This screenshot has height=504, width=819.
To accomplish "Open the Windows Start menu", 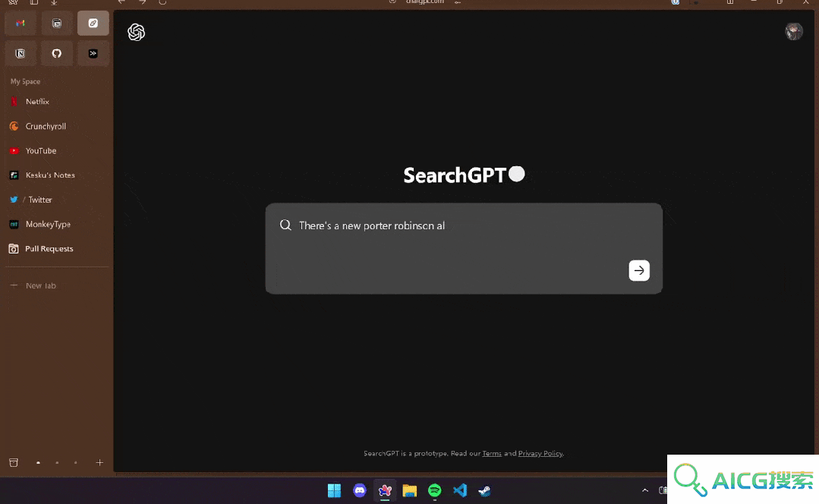I will point(334,490).
